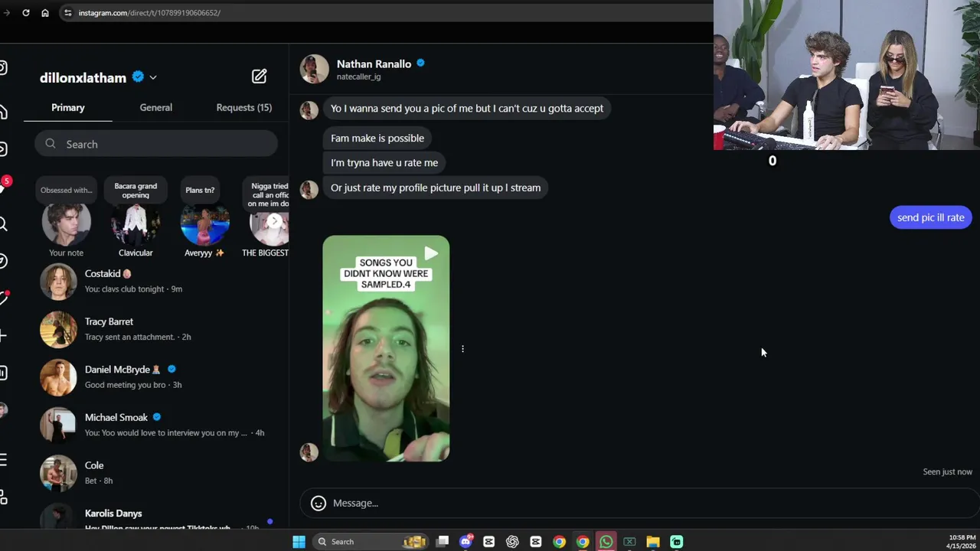Compose a new message with the pencil icon

point(259,77)
